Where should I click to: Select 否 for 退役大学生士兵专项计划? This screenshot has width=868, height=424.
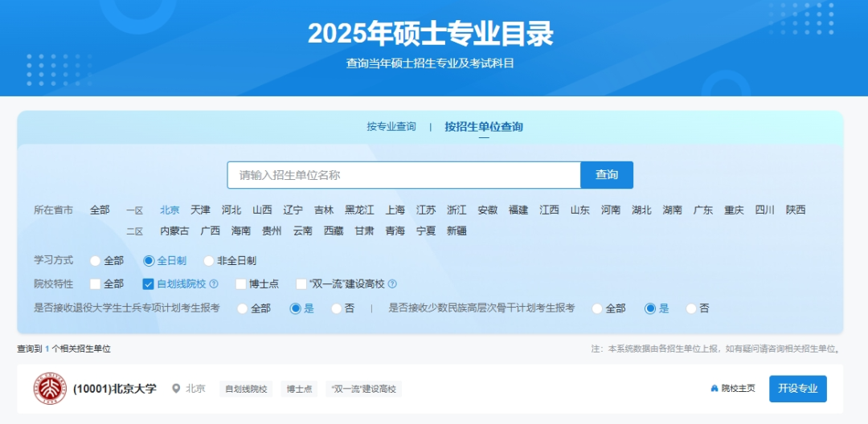click(336, 308)
